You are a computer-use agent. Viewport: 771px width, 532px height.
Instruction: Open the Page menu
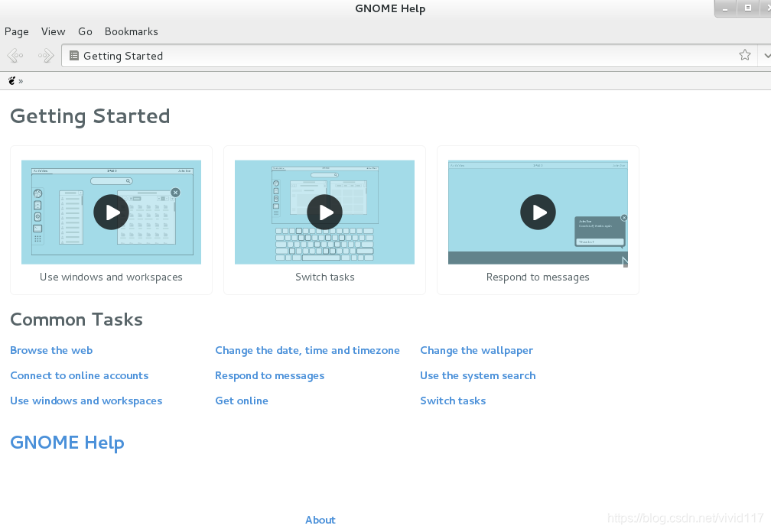tap(16, 31)
